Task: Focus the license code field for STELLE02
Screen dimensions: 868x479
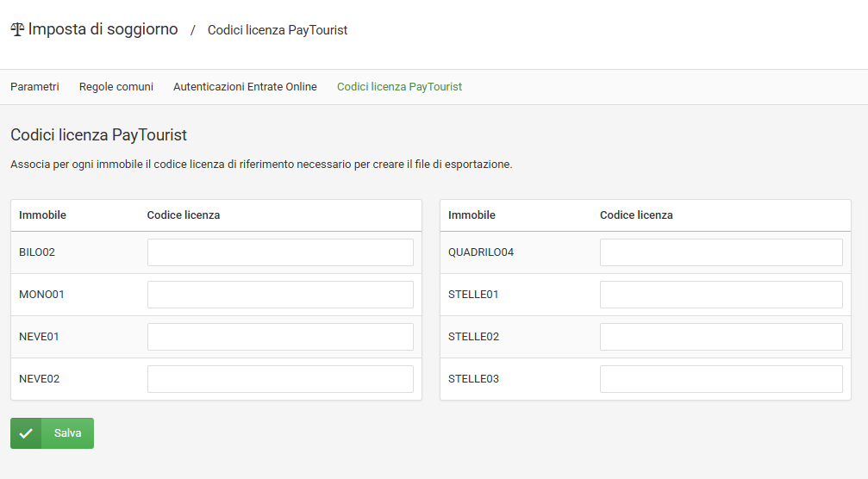Action: tap(721, 337)
